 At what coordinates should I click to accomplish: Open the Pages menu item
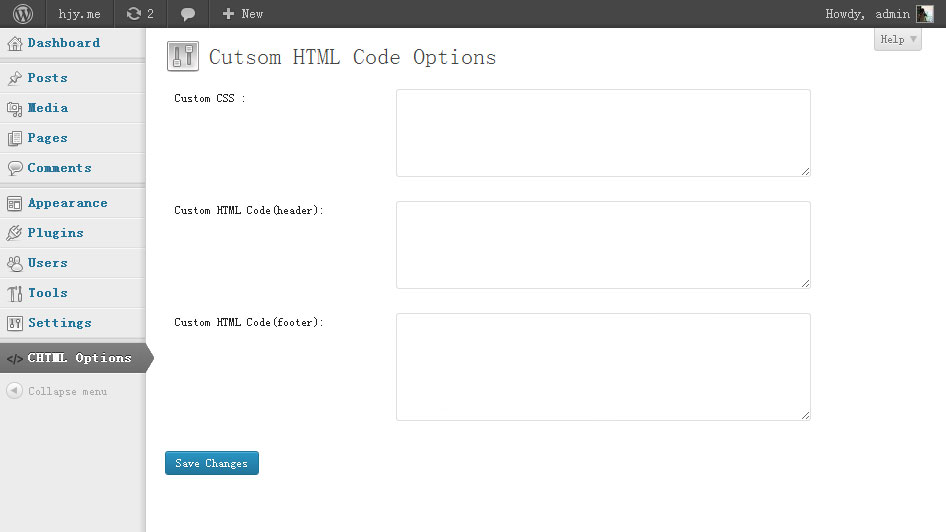click(48, 138)
